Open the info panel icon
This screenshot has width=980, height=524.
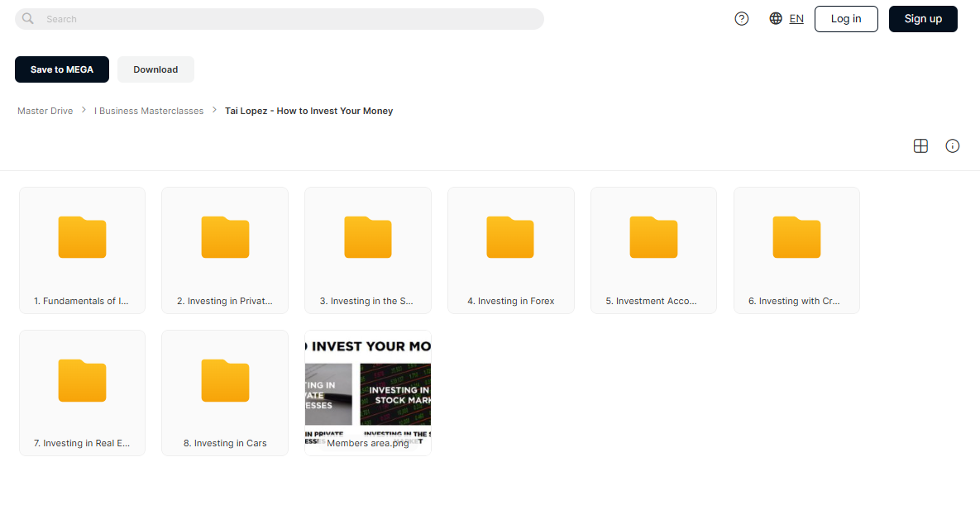pyautogui.click(x=952, y=146)
